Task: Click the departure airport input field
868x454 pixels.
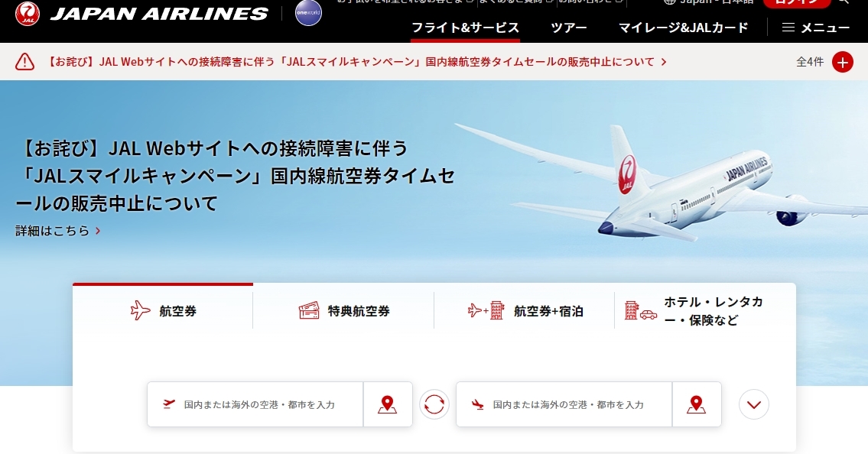Action: 255,404
